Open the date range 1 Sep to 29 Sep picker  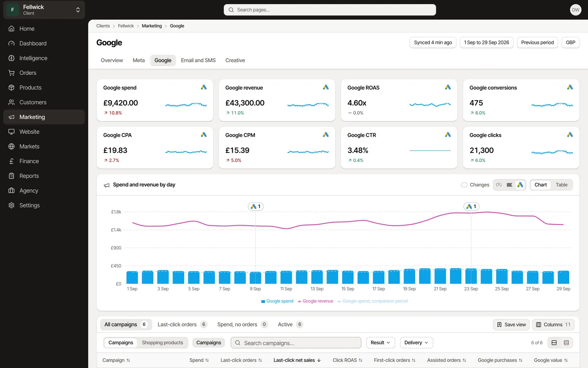click(487, 43)
